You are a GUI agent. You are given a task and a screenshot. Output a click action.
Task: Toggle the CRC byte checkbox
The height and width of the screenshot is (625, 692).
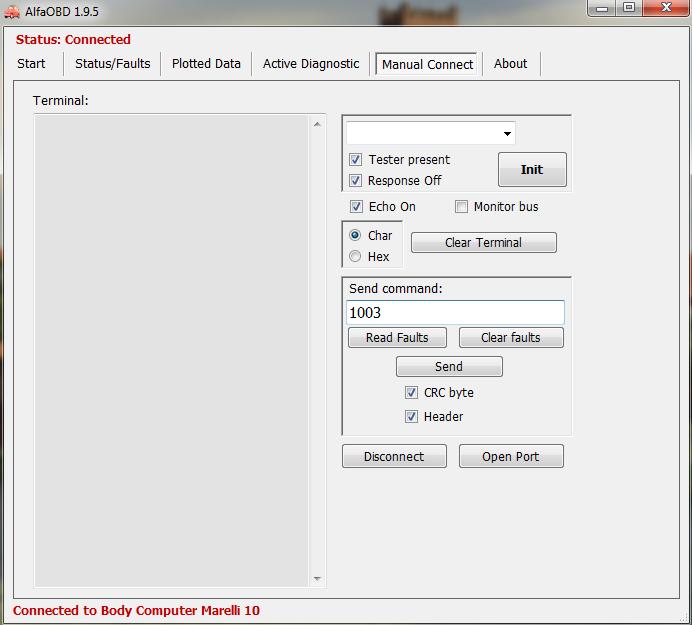point(411,392)
